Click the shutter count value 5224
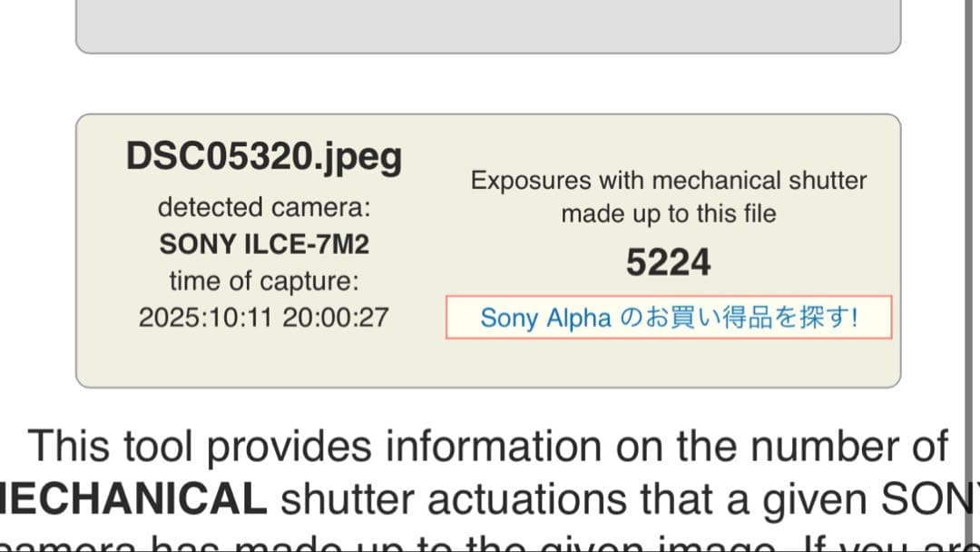980x552 pixels. (669, 261)
